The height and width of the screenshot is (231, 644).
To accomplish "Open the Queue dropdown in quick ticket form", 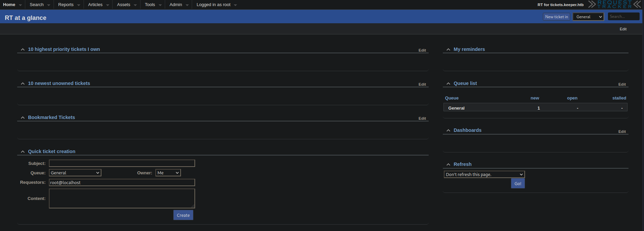I will click(x=75, y=173).
